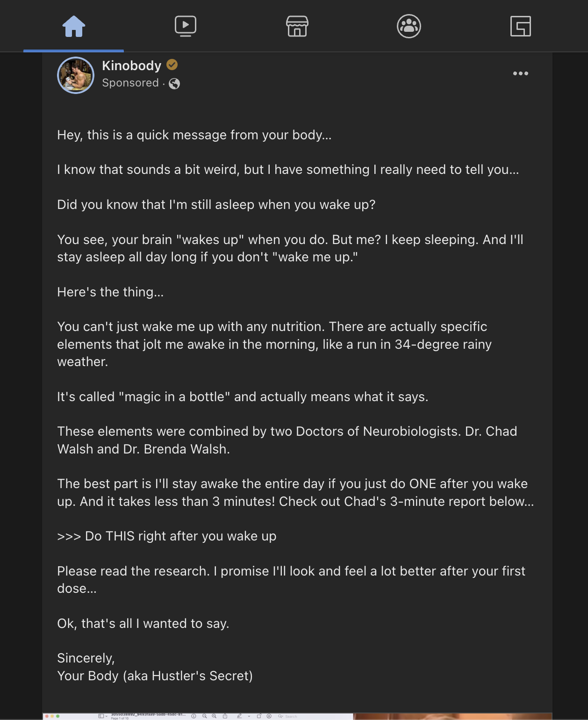The image size is (588, 720).
Task: Click the zoom in magnifier in Preview
Action: point(214,716)
